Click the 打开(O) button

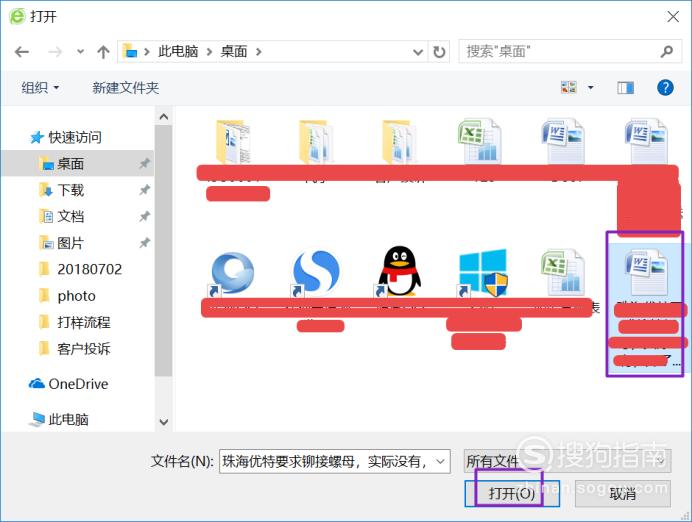click(512, 493)
